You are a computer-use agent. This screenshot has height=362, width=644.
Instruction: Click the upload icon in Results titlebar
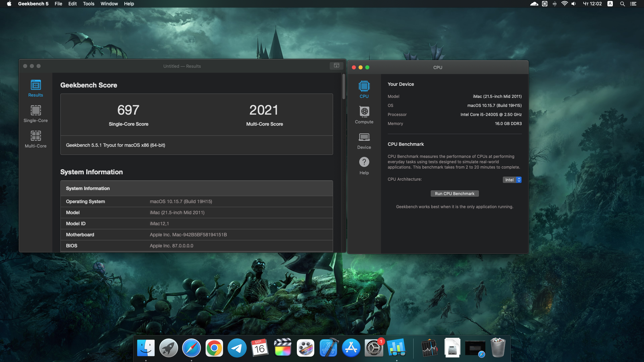(x=336, y=66)
